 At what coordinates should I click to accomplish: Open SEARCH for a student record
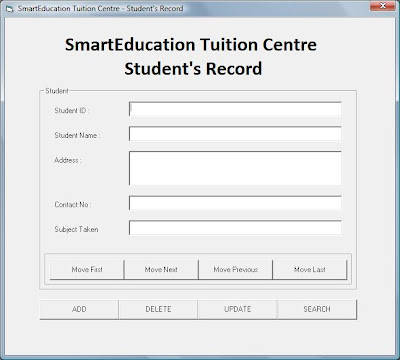click(317, 309)
